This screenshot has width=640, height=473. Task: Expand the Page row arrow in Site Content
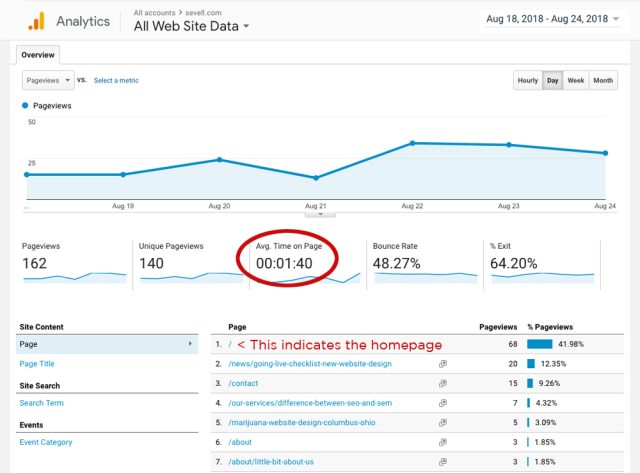pyautogui.click(x=190, y=344)
